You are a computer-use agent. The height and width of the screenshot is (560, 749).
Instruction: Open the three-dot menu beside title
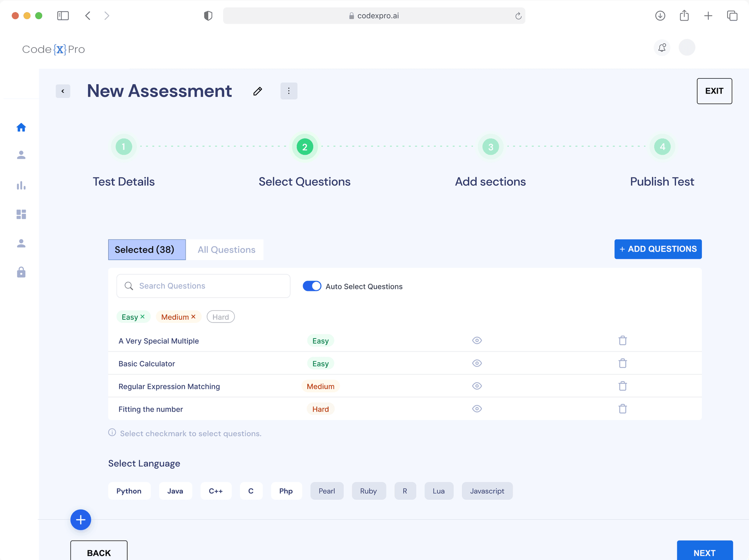point(289,91)
